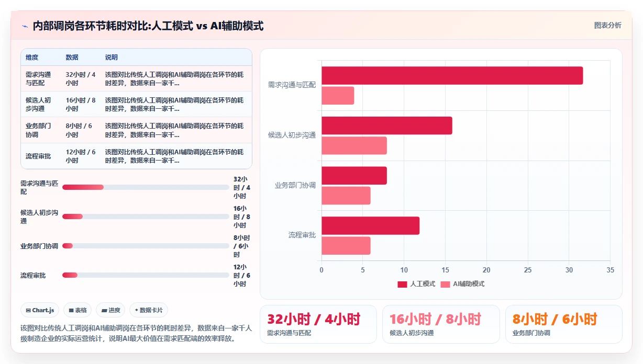
Task: Click the 进度 tag
Action: [x=111, y=310]
